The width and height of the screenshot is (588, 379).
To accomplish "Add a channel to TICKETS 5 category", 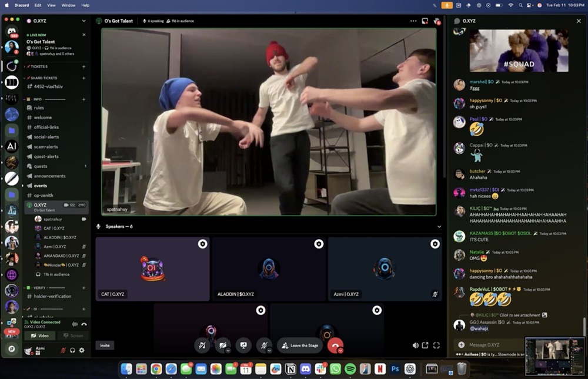I will coord(83,67).
